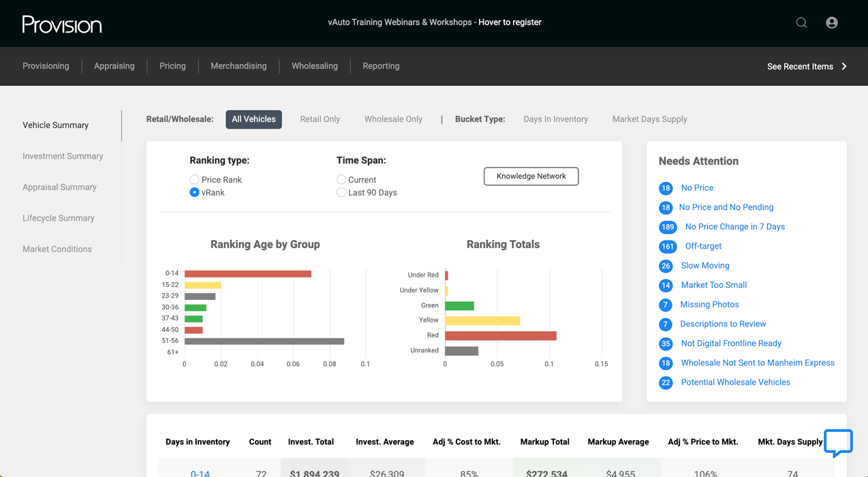Click the 189 badge for No Price Change
This screenshot has height=477, width=868.
tap(668, 227)
